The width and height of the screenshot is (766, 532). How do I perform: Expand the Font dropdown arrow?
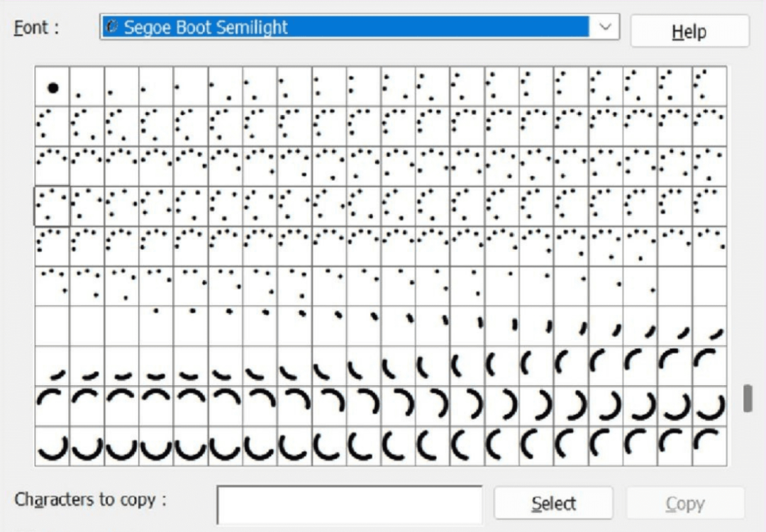605,27
